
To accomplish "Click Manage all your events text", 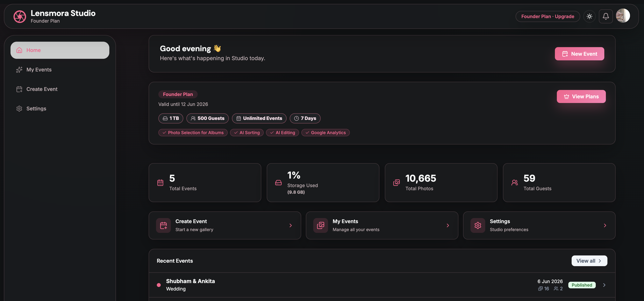I will pos(356,230).
